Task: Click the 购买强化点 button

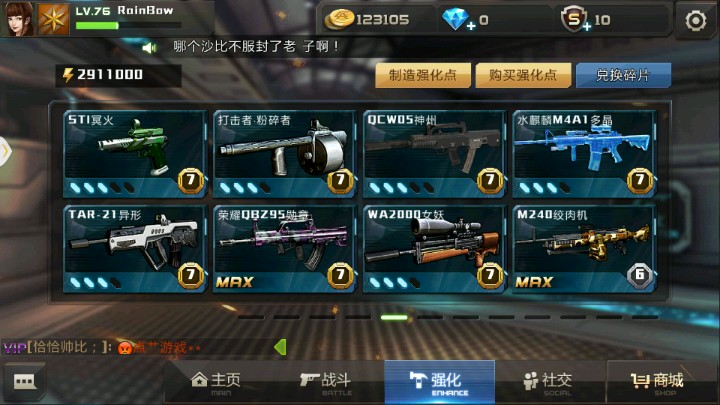Action: (523, 75)
